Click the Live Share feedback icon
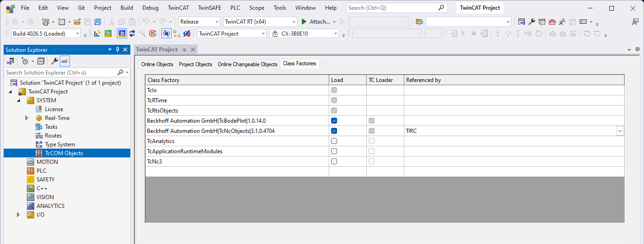 [x=635, y=22]
